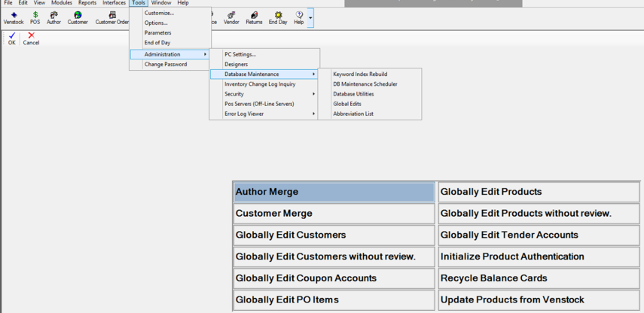Viewport: 644px width, 313px height.
Task: Confirm with the OK checkmark button
Action: [11, 38]
